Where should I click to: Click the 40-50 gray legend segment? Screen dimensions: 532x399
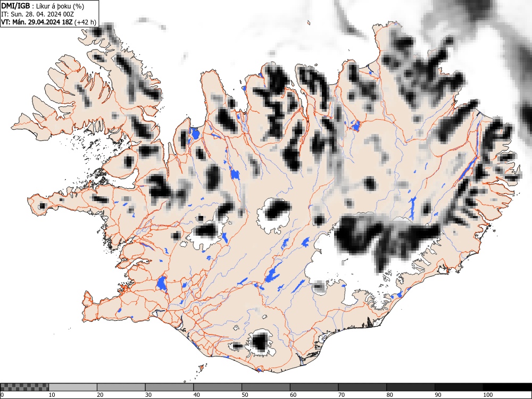218,387
